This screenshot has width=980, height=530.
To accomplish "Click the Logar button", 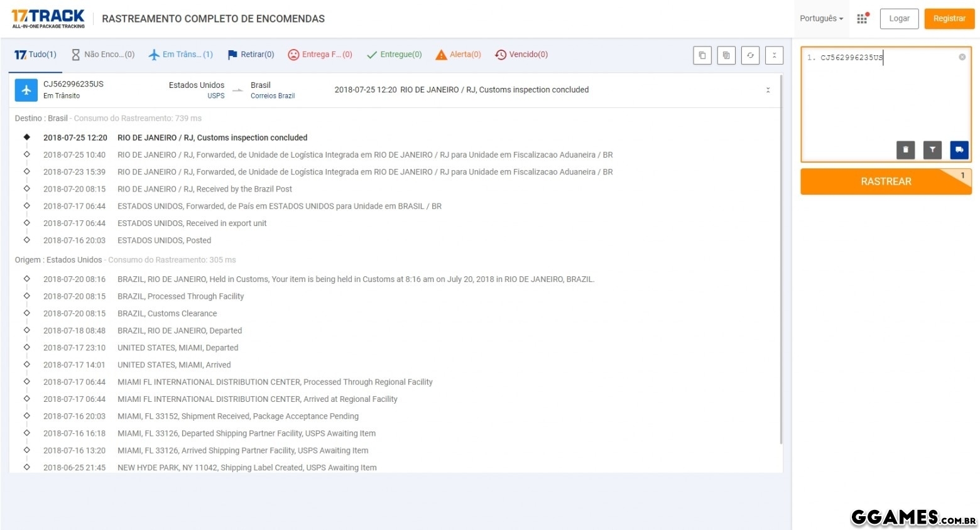I will click(x=899, y=19).
